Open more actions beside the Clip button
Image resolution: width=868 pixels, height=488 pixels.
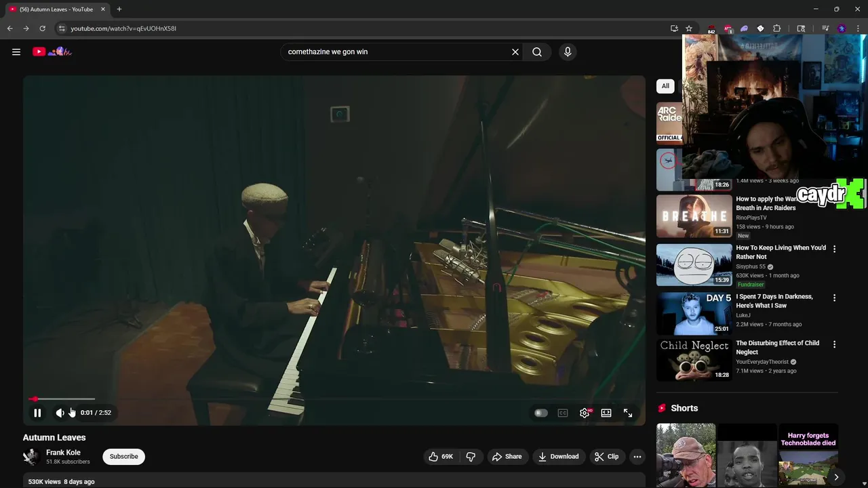tap(637, 457)
